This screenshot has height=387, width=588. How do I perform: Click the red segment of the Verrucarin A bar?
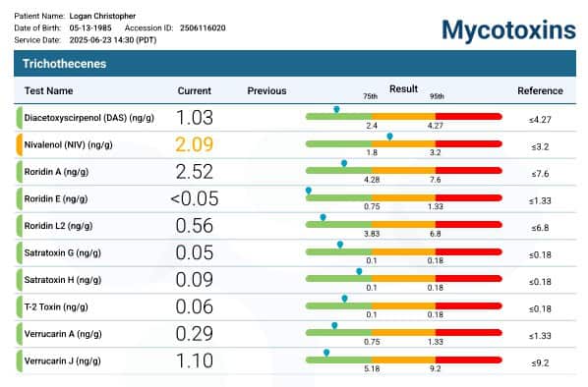[468, 333]
